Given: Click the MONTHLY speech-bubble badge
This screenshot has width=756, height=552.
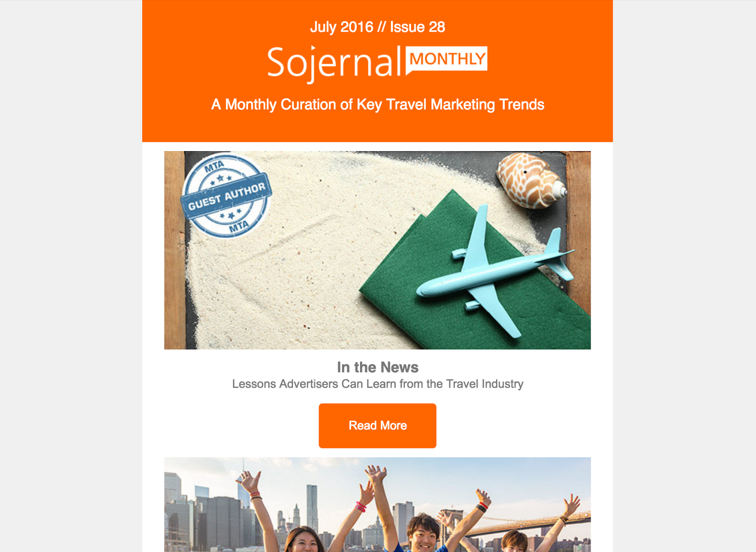Looking at the screenshot, I should click(447, 59).
